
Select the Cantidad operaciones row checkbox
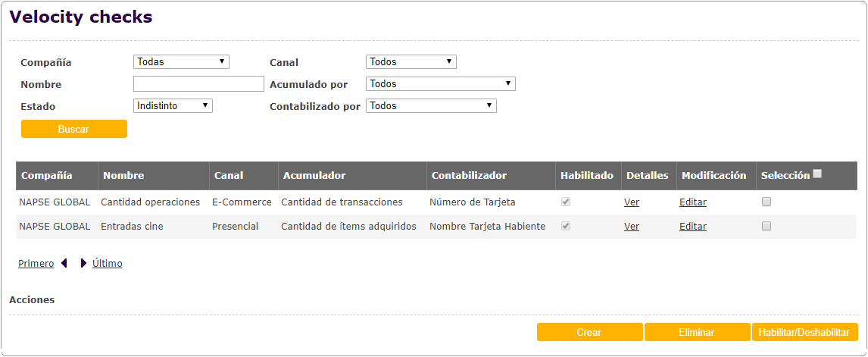[x=767, y=202]
